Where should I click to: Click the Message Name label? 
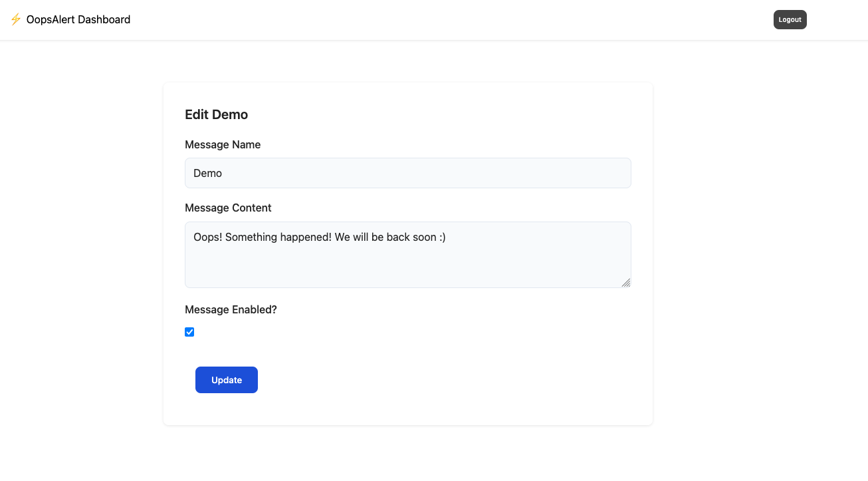[x=223, y=144]
